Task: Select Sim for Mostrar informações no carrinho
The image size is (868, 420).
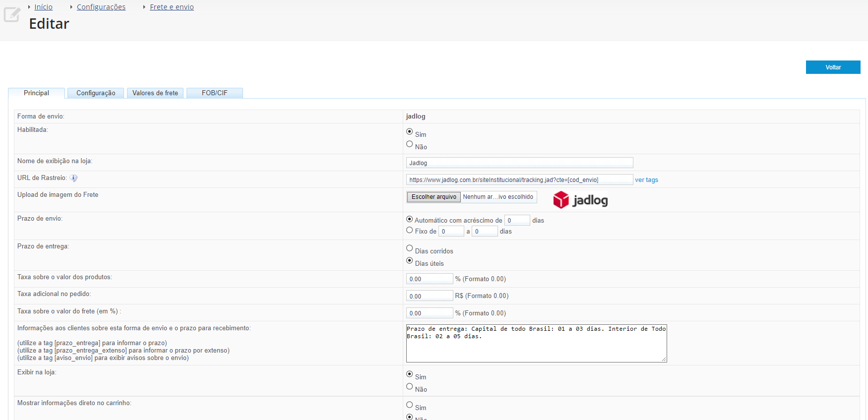Action: pos(409,405)
